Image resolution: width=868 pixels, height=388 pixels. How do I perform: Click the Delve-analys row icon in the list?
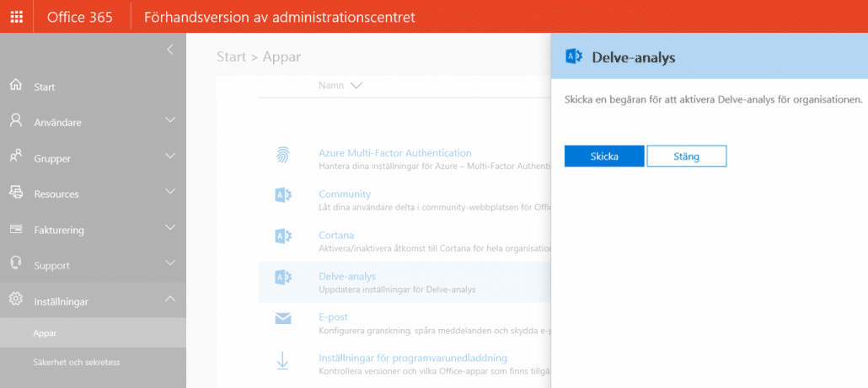pos(283,278)
